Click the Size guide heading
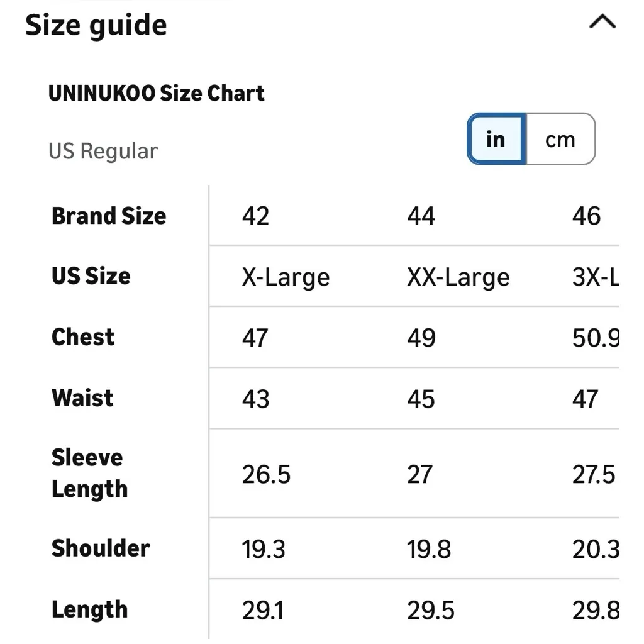Screen dimensions: 644x644 point(95,25)
